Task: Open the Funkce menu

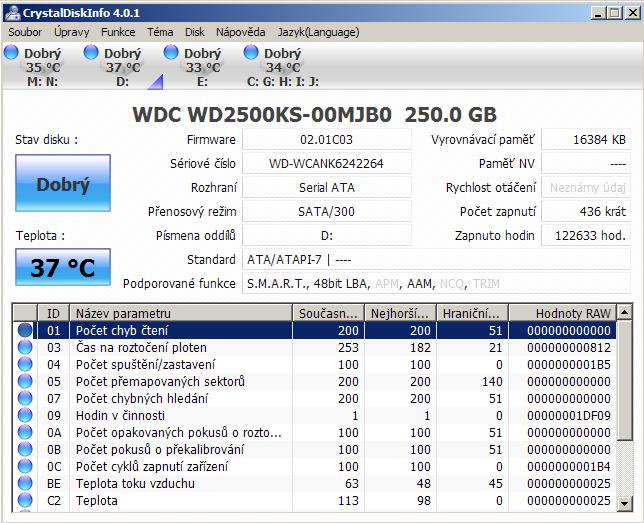Action: (118, 32)
